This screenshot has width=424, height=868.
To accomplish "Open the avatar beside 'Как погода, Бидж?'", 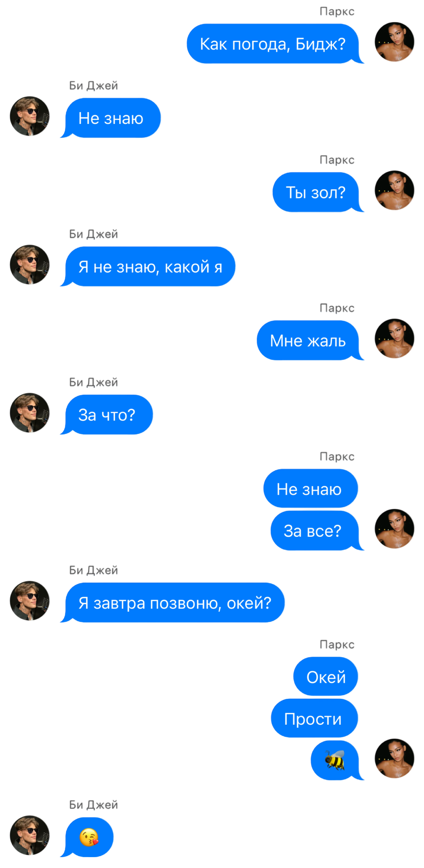I will [395, 42].
